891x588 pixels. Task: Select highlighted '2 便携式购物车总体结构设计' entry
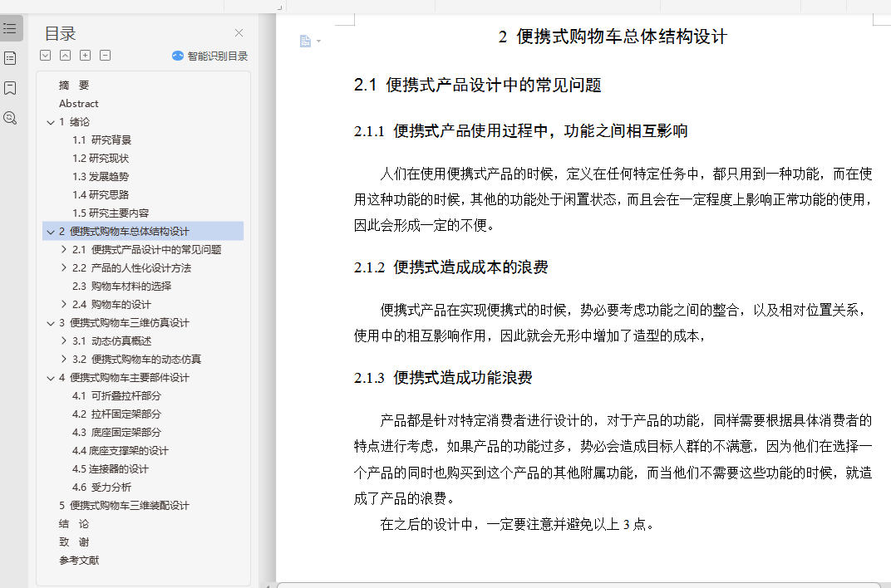click(143, 231)
